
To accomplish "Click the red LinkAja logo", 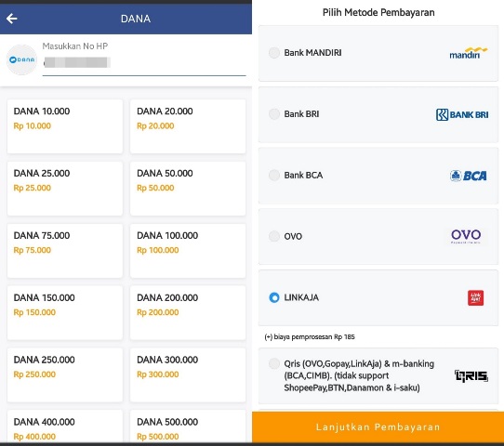I will [x=475, y=297].
